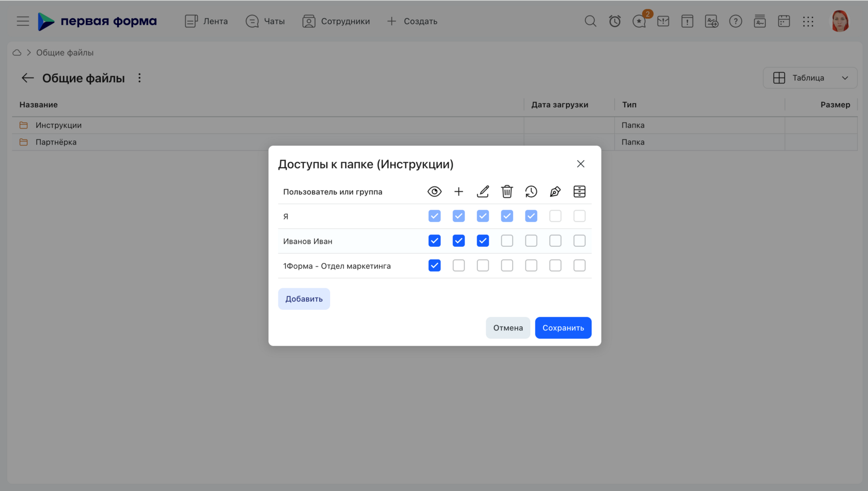Open the Инструкции folder row

click(435, 125)
